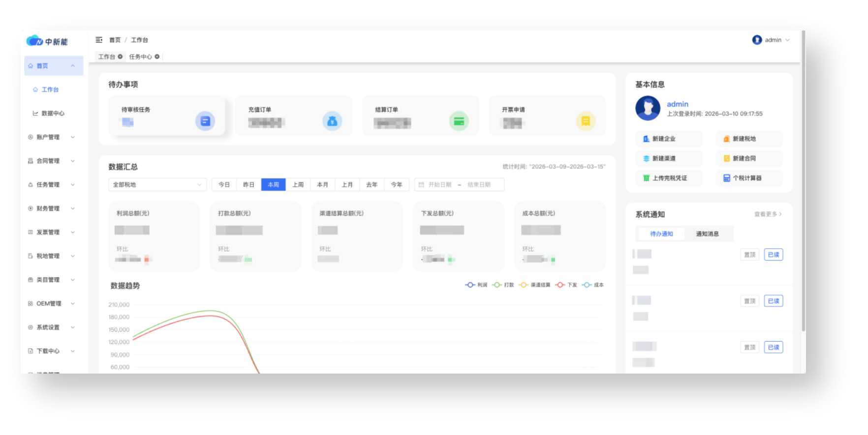Click the 新建合同 yellow document icon
Viewport: 868px width, 435px height.
click(x=726, y=158)
